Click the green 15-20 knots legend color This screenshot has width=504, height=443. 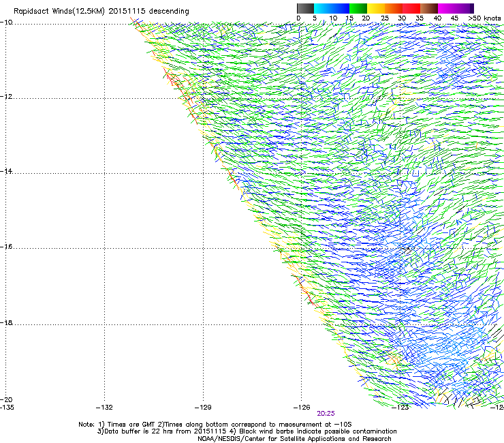click(358, 8)
